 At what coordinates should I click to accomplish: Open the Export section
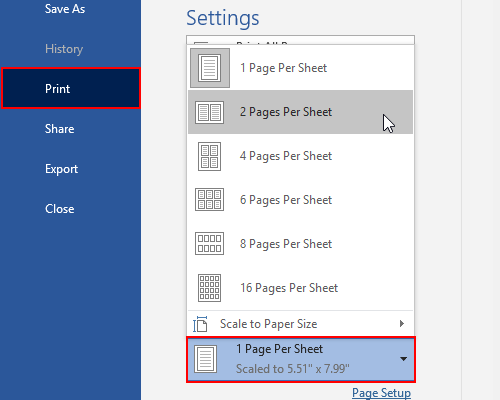pyautogui.click(x=61, y=169)
